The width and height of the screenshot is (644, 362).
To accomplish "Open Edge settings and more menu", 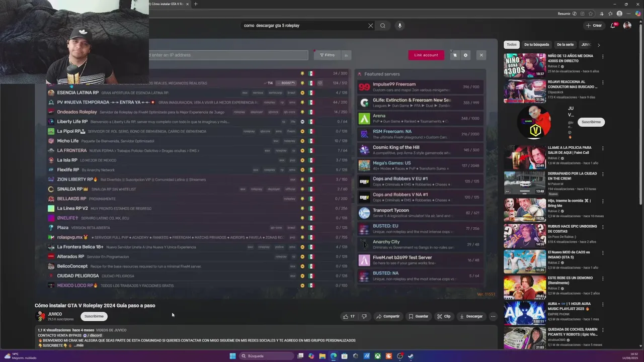I will (628, 14).
